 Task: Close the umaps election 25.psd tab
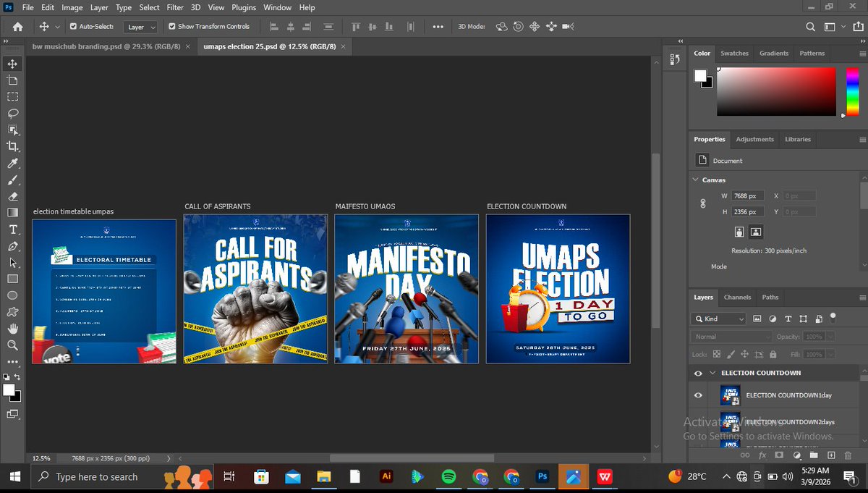(x=344, y=46)
